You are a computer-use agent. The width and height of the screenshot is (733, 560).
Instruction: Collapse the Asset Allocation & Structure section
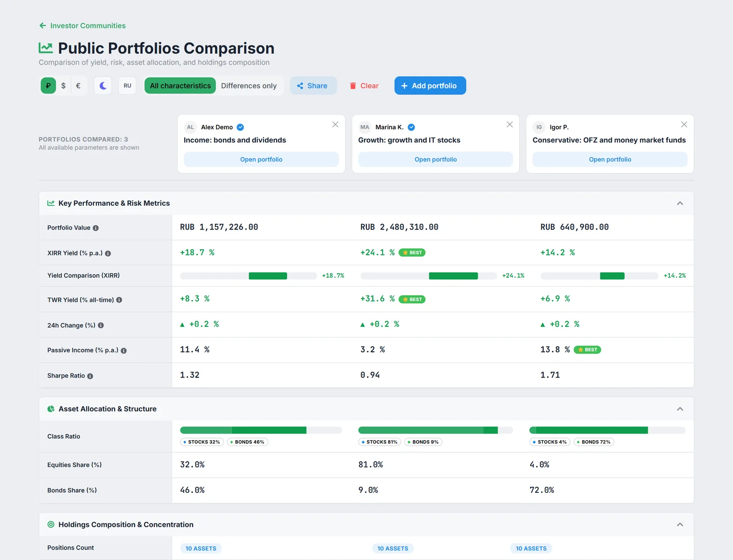coord(680,409)
